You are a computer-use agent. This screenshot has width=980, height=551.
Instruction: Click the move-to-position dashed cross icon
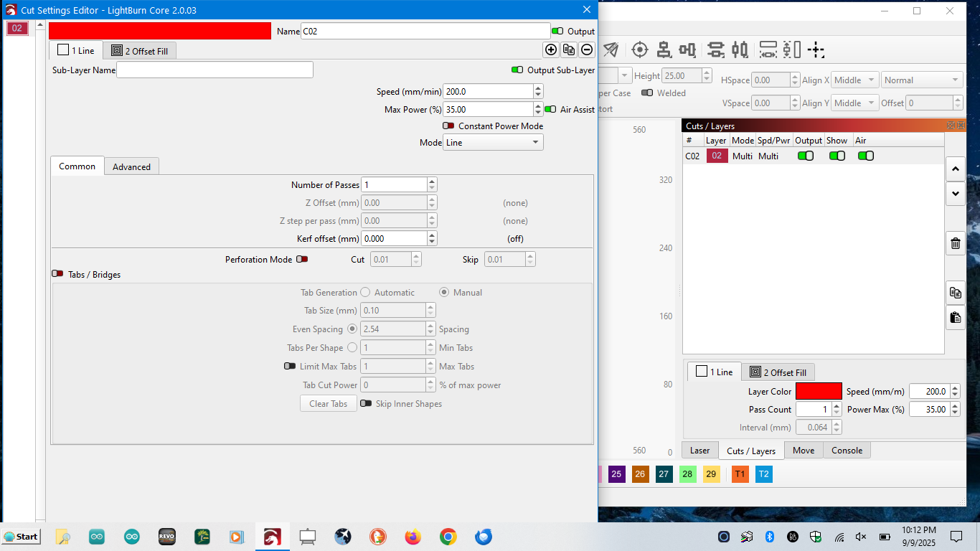[x=816, y=50]
